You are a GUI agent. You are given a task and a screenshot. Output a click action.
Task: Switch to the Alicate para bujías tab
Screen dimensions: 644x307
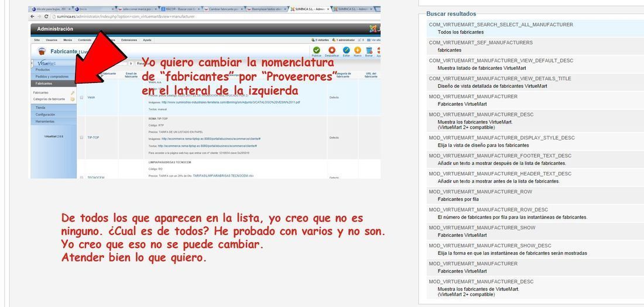coord(51,9)
